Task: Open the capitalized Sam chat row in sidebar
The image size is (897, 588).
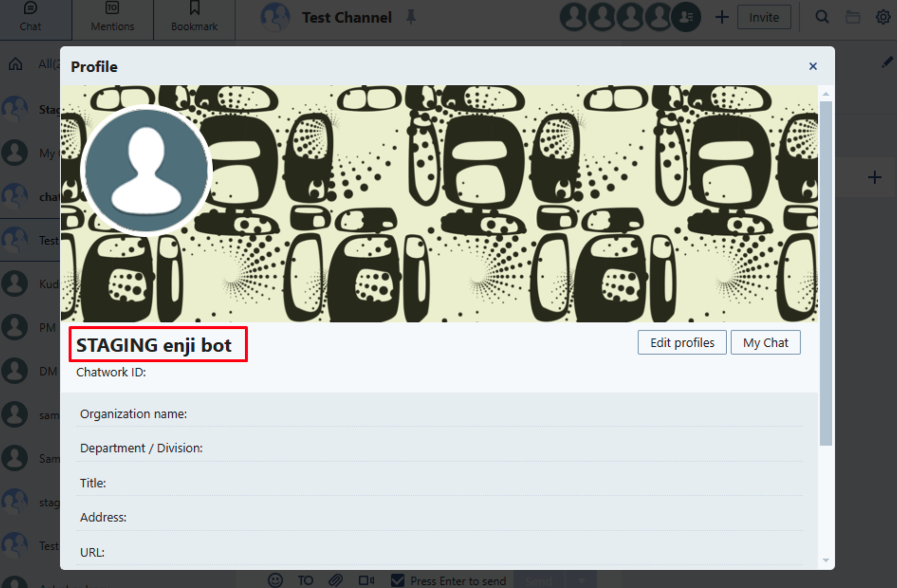Action: pos(30,458)
